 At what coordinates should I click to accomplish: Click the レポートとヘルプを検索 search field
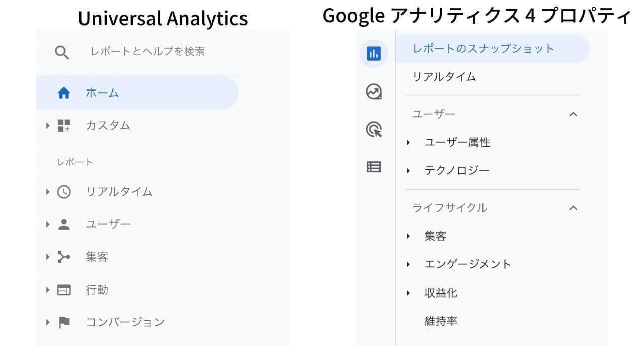[147, 52]
